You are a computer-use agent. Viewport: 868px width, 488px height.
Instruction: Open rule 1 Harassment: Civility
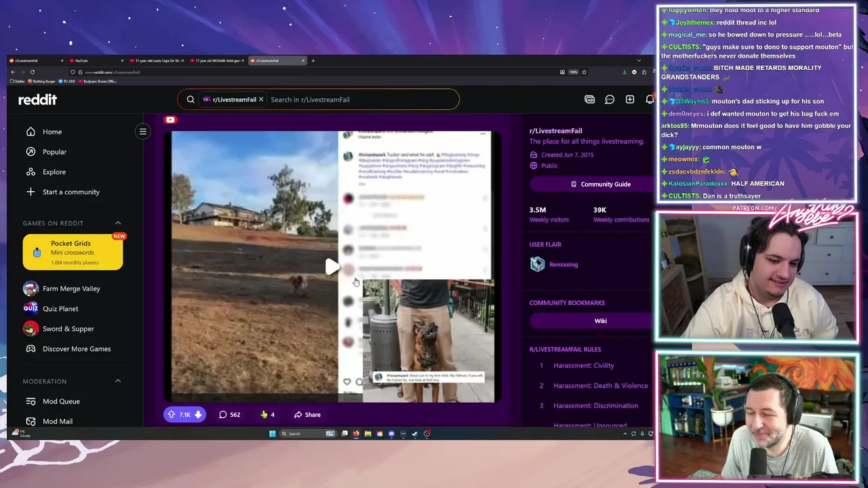click(x=583, y=365)
